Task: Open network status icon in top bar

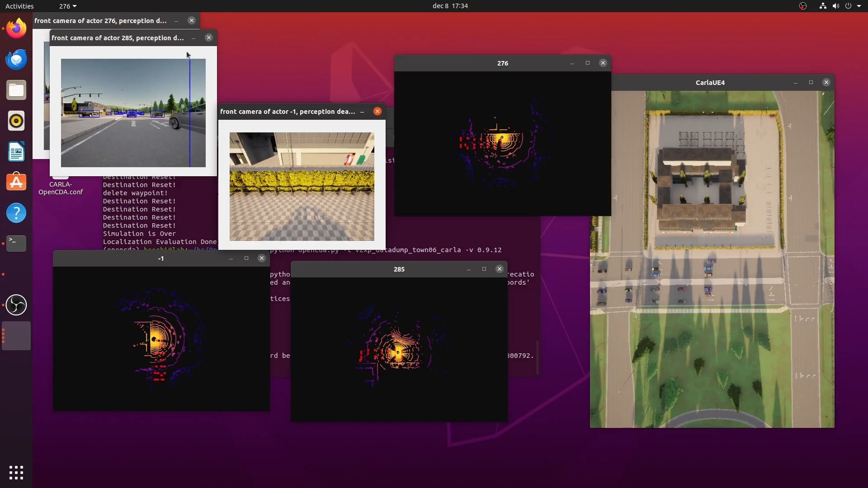Action: click(823, 6)
